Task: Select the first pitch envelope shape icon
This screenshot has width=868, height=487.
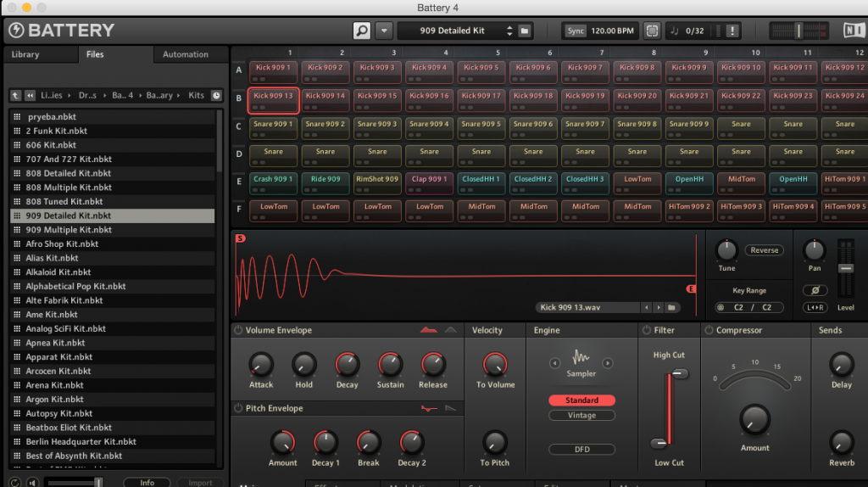Action: click(429, 408)
